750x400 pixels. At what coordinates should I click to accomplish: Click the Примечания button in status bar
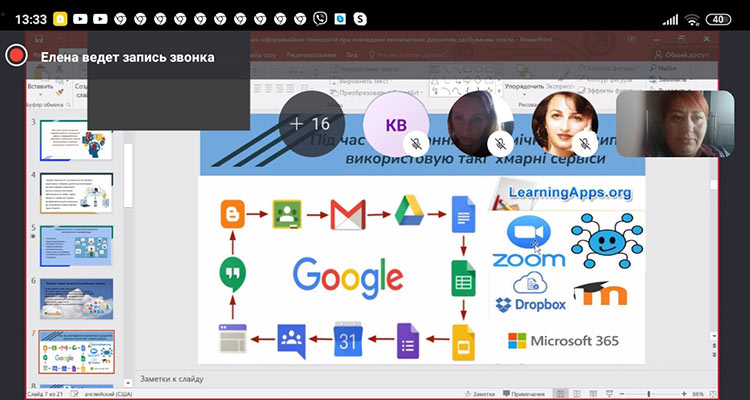click(524, 394)
